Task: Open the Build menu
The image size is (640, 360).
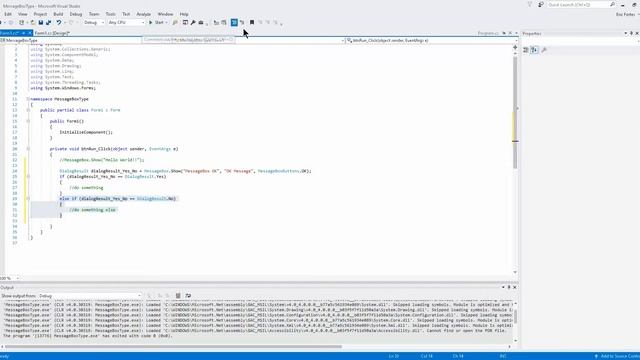Action: click(x=58, y=14)
